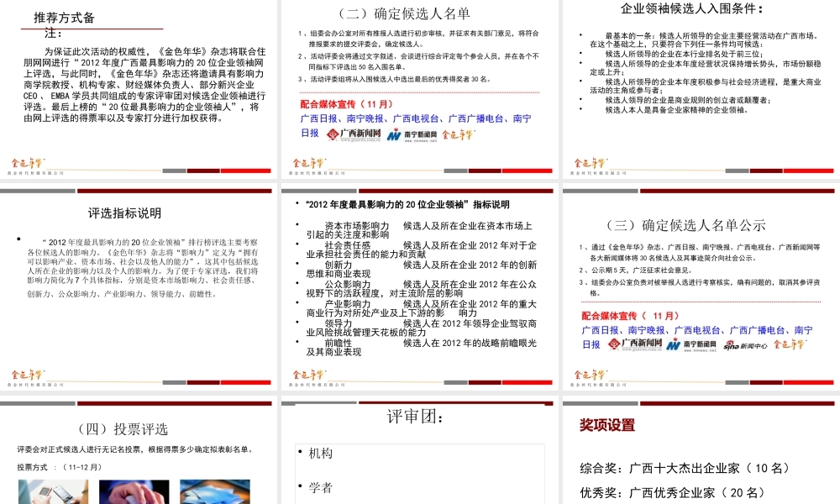Click media list 广西日报、南宁晚报 in 名单公示 slide
This screenshot has height=504, width=840.
(x=697, y=337)
